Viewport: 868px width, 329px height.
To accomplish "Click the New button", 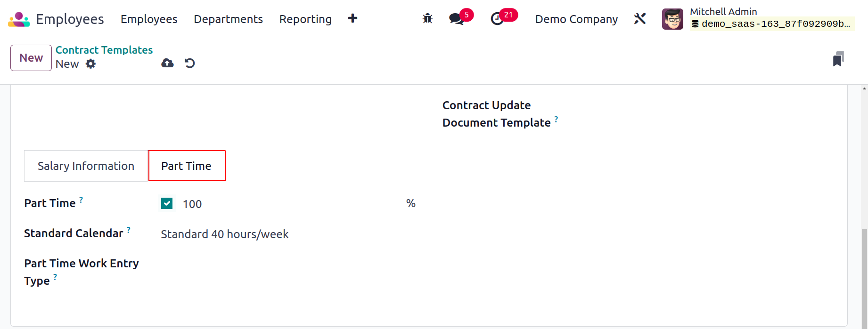I will 31,58.
